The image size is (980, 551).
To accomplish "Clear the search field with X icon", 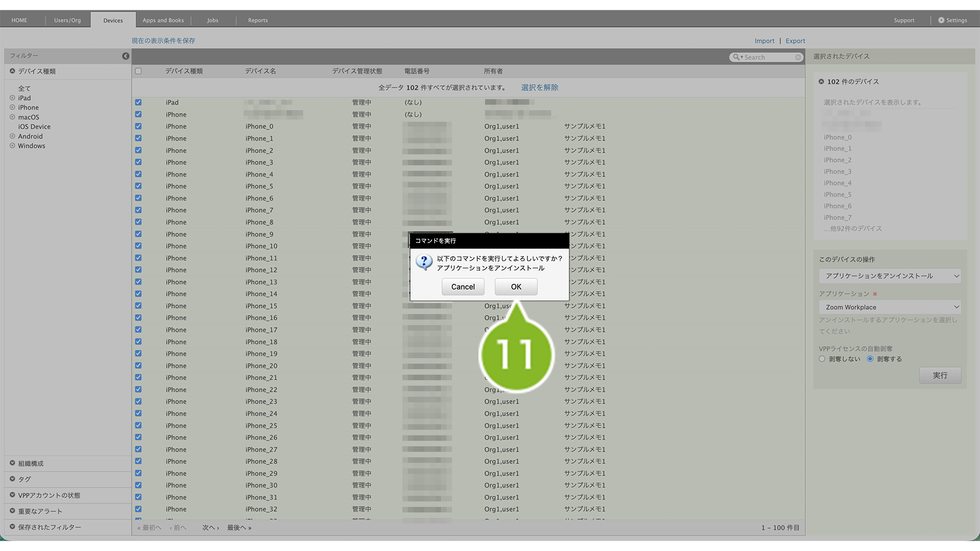I will click(798, 57).
